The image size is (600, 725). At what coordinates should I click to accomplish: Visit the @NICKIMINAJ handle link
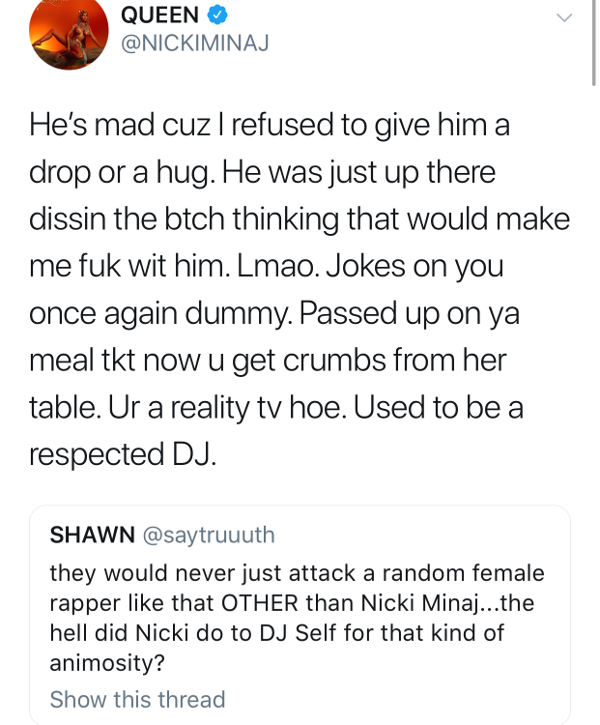[195, 43]
